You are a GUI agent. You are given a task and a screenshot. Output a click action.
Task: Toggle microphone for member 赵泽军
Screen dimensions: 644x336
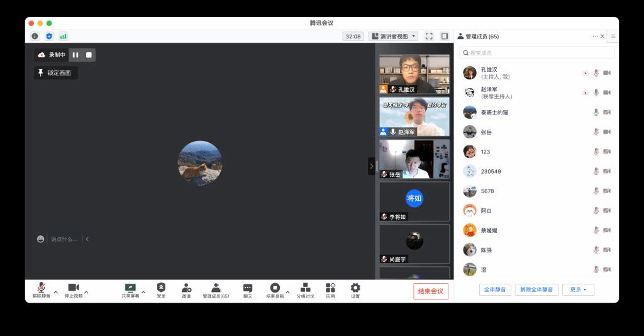(x=596, y=92)
